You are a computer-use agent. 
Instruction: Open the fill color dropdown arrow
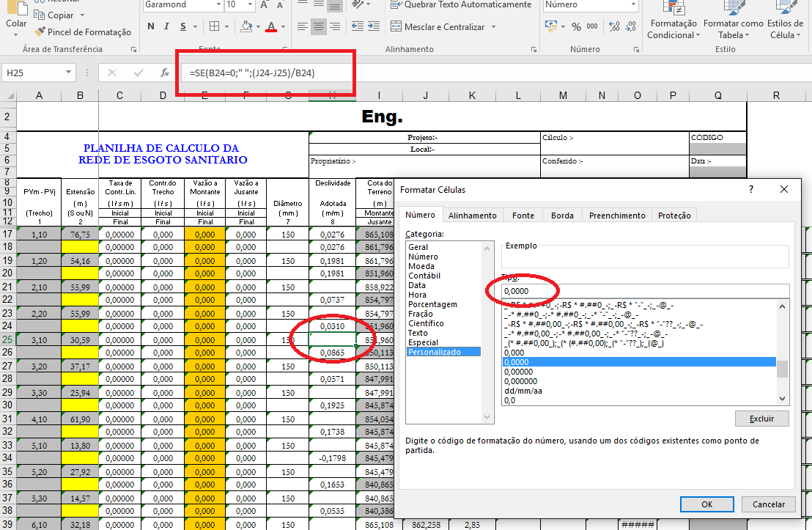[x=259, y=26]
